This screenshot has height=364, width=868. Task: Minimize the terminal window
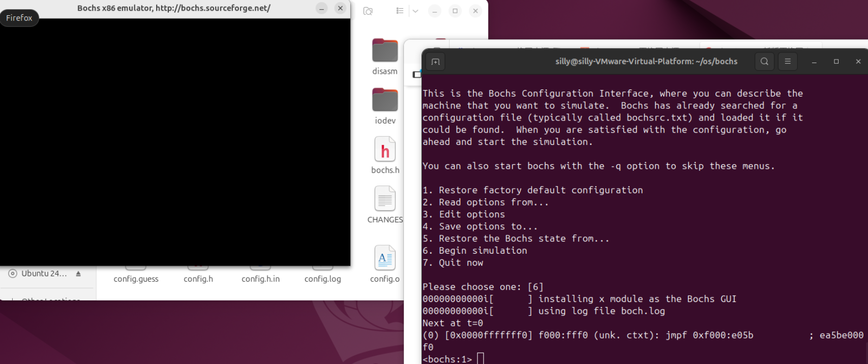pos(814,62)
